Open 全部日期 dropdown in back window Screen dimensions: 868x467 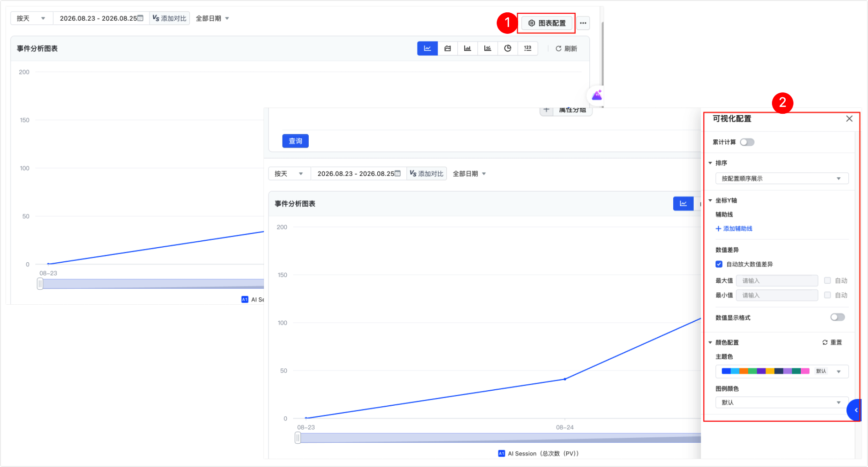213,18
